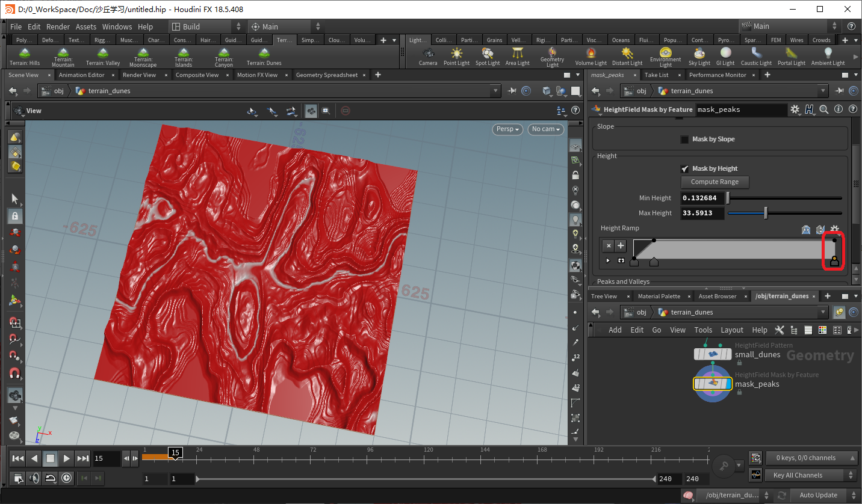Viewport: 862px width, 504px height.
Task: Switch to the Material Palette tab
Action: (x=659, y=297)
